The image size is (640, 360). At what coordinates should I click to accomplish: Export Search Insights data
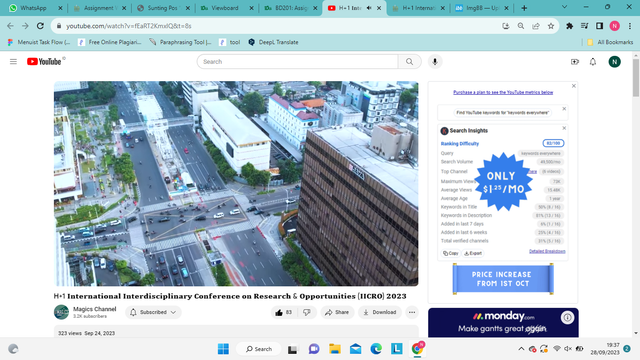(x=473, y=253)
